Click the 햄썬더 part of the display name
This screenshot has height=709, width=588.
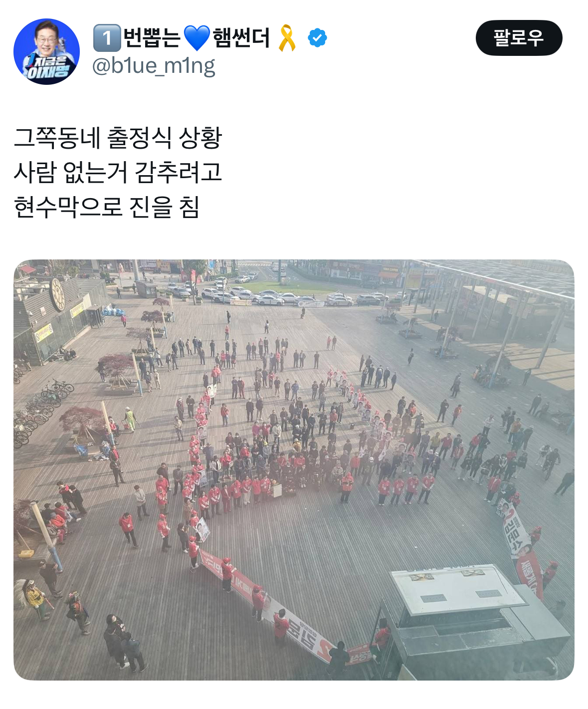tap(241, 38)
